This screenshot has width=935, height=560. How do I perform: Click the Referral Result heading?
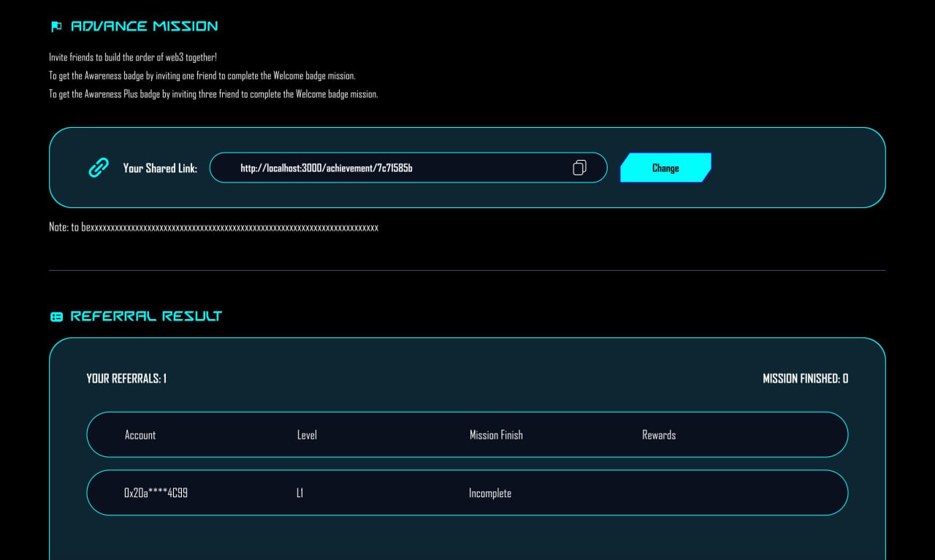point(146,316)
